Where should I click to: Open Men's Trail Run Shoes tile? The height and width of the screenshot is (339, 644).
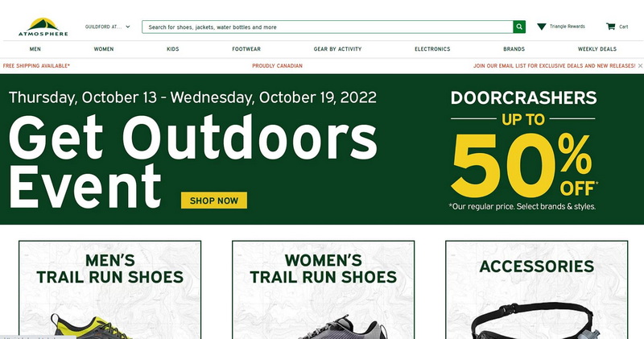click(109, 290)
